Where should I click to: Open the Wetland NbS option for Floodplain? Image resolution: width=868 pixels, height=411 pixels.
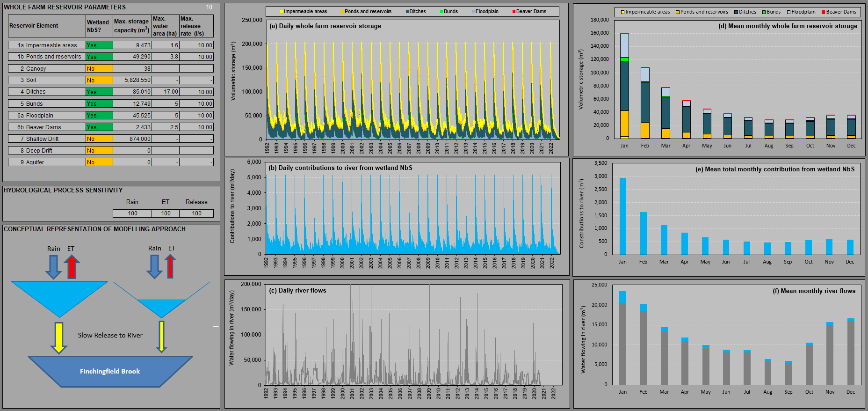point(99,115)
